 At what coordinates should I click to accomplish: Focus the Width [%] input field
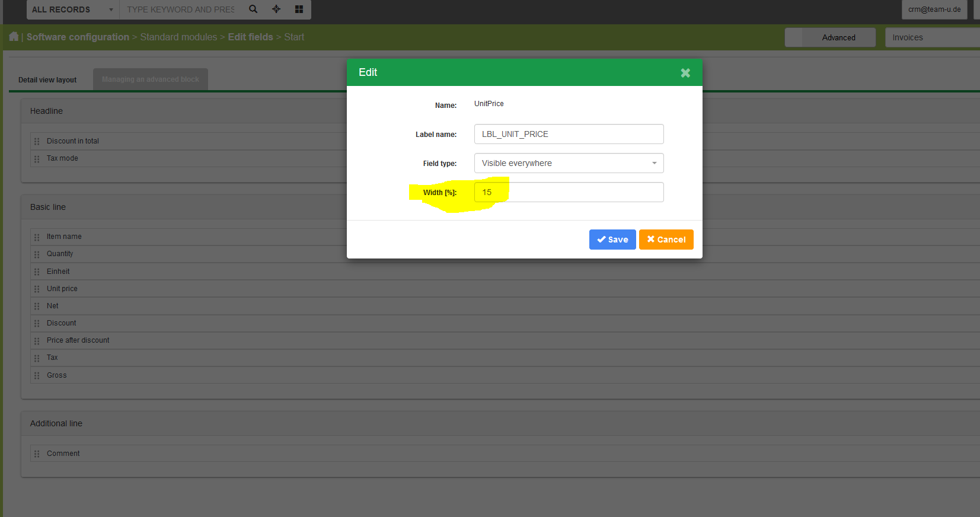click(569, 192)
